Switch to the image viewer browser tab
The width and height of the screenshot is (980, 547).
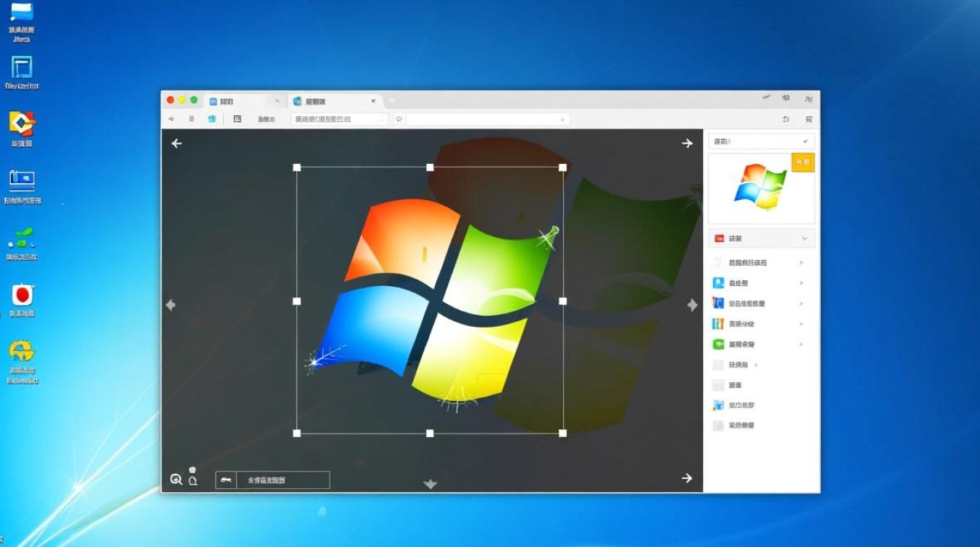click(x=328, y=101)
